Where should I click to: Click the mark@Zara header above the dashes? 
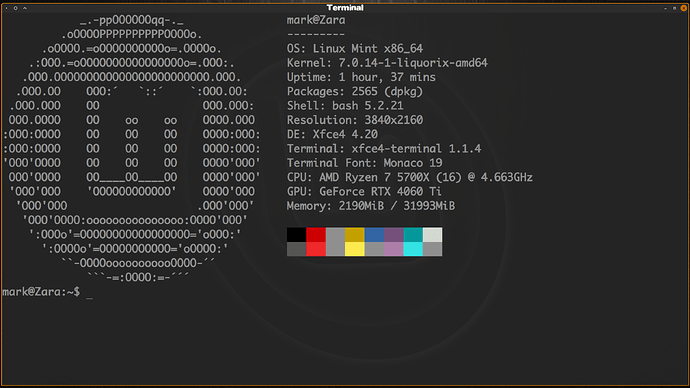click(316, 20)
